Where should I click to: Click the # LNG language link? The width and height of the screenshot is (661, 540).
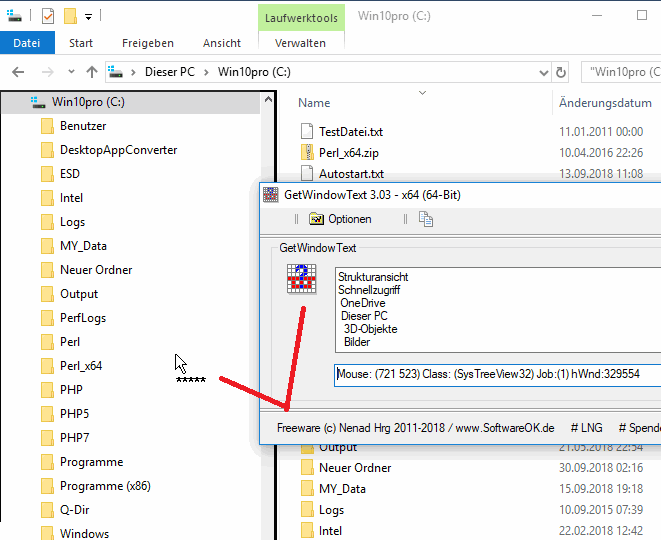pyautogui.click(x=586, y=428)
